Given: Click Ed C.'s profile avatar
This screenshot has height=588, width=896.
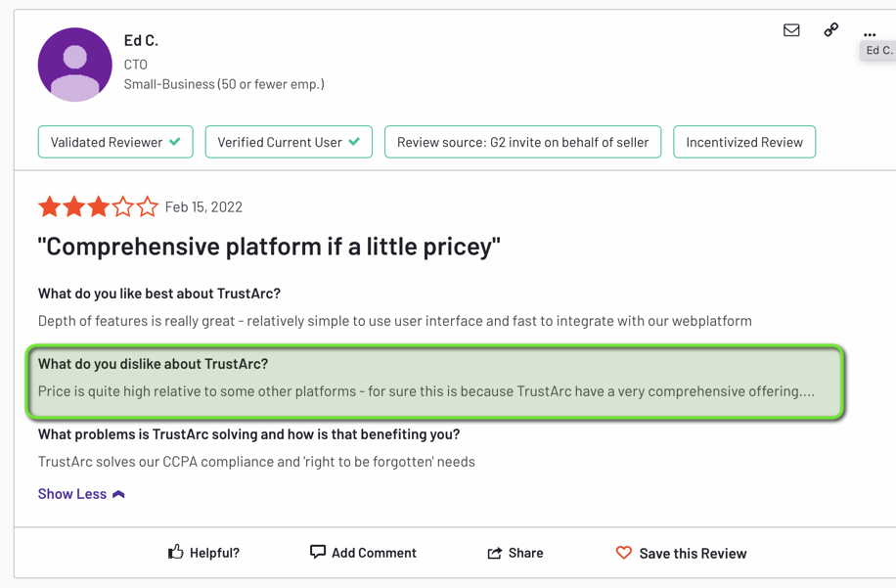Looking at the screenshot, I should [x=74, y=63].
